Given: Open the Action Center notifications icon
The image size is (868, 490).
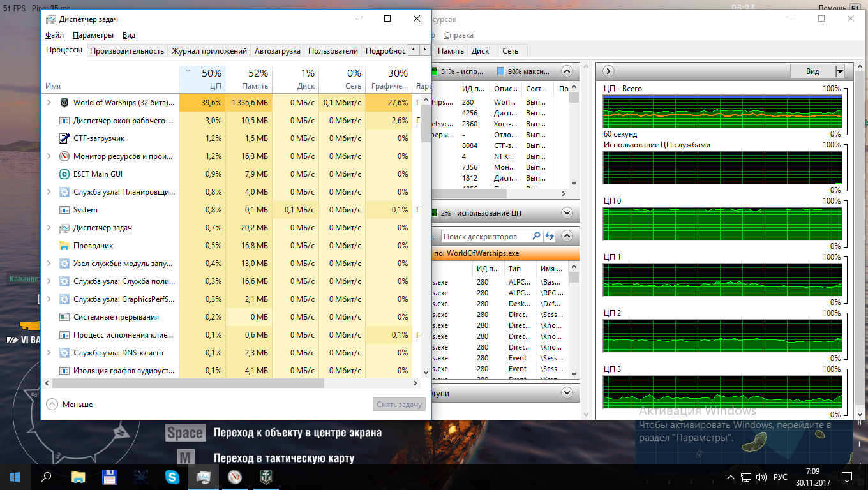Looking at the screenshot, I should click(x=846, y=477).
